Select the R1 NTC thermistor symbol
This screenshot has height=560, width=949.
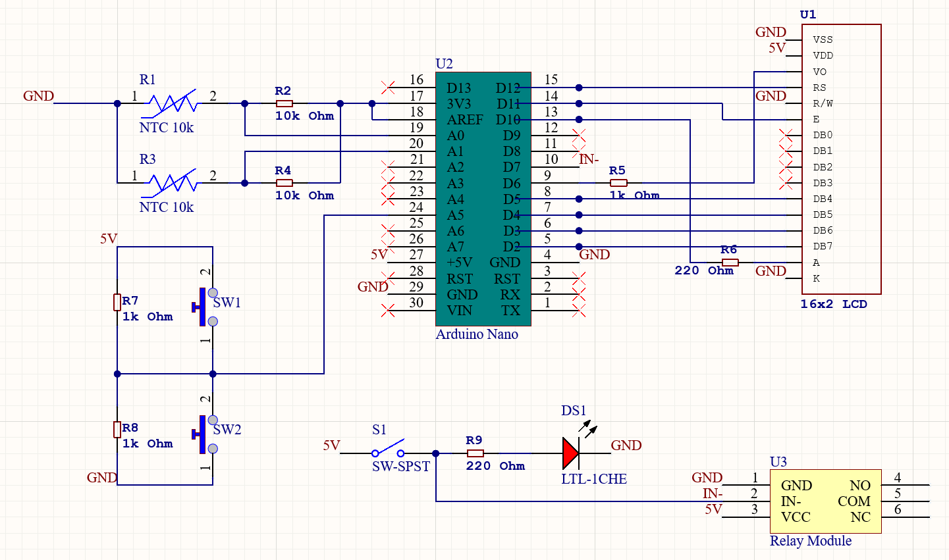(172, 103)
